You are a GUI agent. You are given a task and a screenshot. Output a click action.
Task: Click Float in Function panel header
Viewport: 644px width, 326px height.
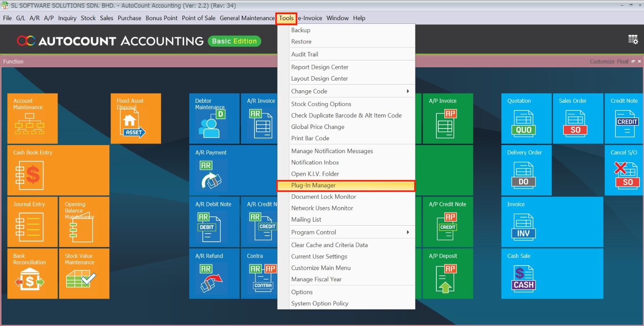pos(622,62)
